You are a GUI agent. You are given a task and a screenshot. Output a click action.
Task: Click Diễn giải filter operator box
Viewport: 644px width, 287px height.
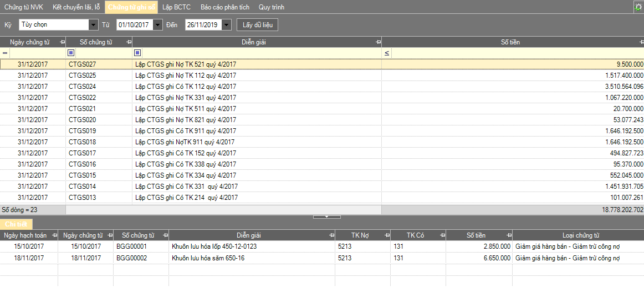137,53
